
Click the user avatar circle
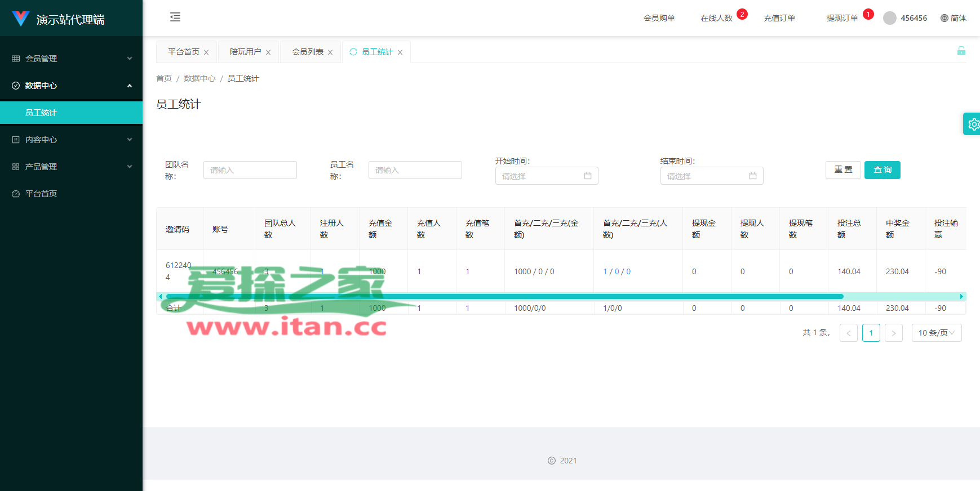pos(890,18)
